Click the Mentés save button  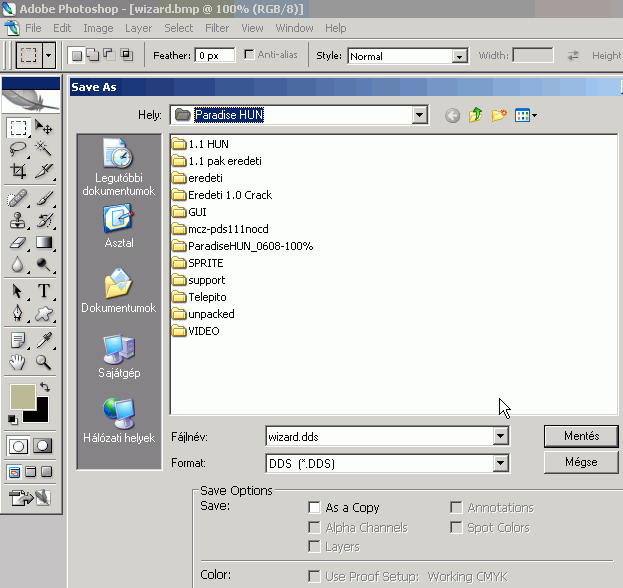(x=581, y=436)
